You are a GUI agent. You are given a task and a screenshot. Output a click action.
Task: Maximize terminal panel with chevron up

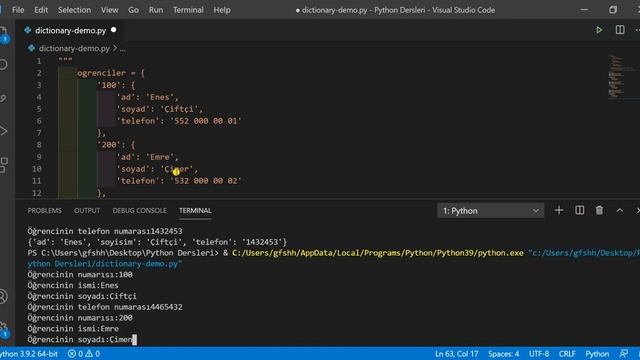point(619,211)
